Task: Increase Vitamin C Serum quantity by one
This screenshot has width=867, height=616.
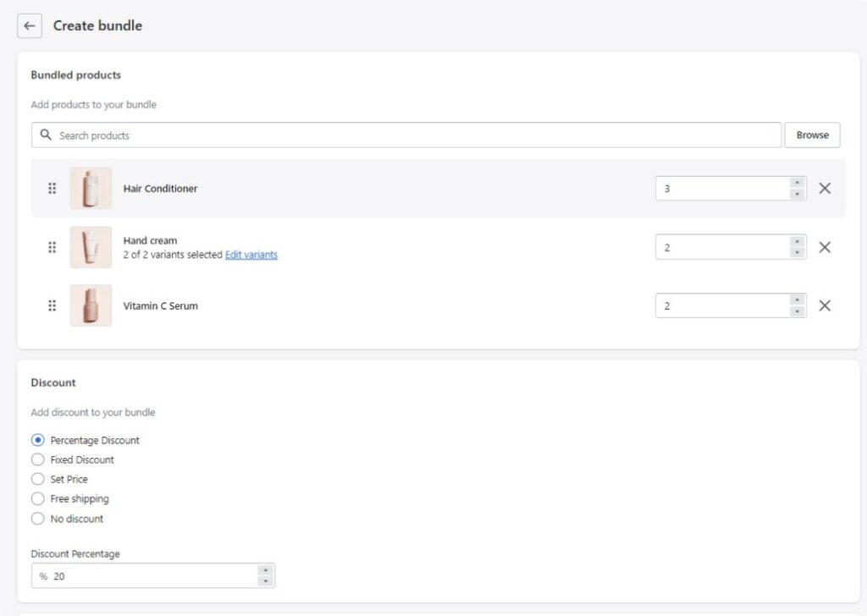Action: pos(797,300)
